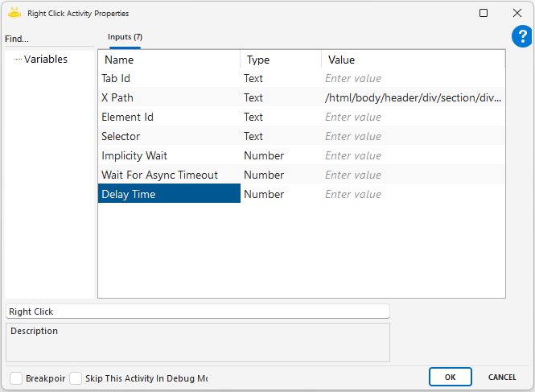Select the X Path value cell
Viewport: 535px width, 392px height.
(x=413, y=98)
